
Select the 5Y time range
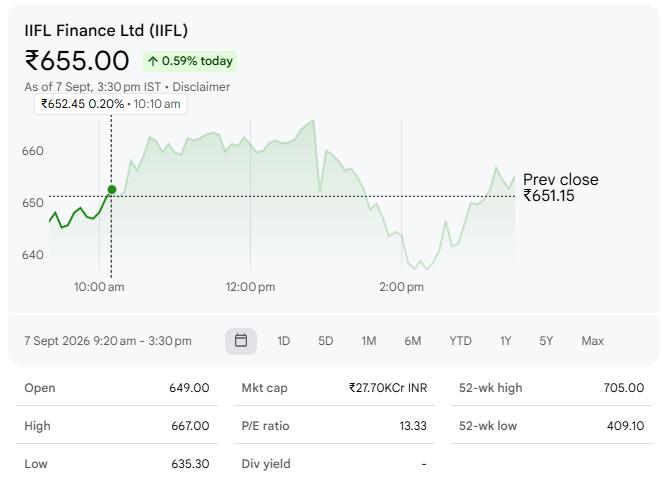pyautogui.click(x=546, y=341)
